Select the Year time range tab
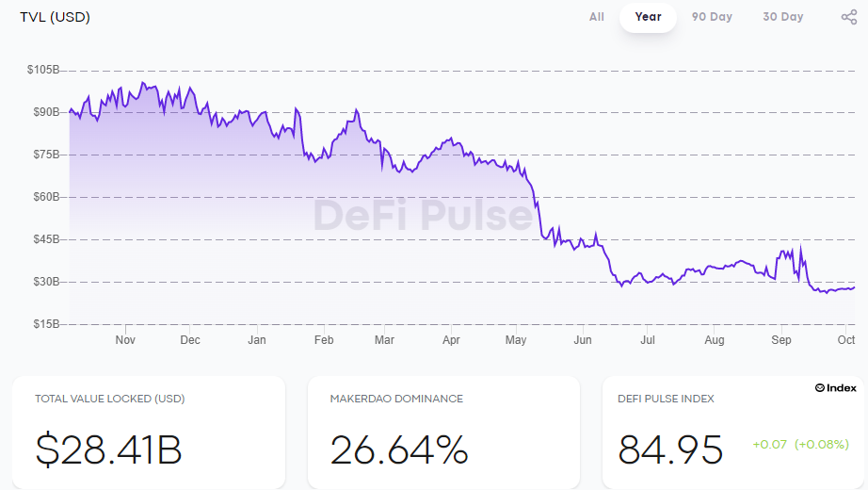Image resolution: width=868 pixels, height=490 pixels. pyautogui.click(x=648, y=17)
